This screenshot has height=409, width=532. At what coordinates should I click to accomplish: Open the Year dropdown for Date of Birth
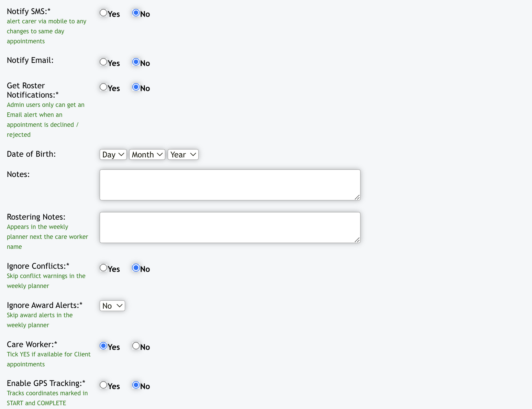[x=183, y=155]
